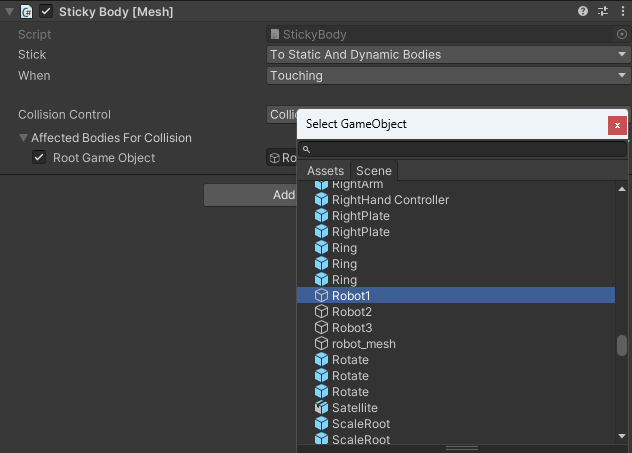Switch to the Scene tab
Image resolution: width=632 pixels, height=453 pixels.
(x=374, y=171)
